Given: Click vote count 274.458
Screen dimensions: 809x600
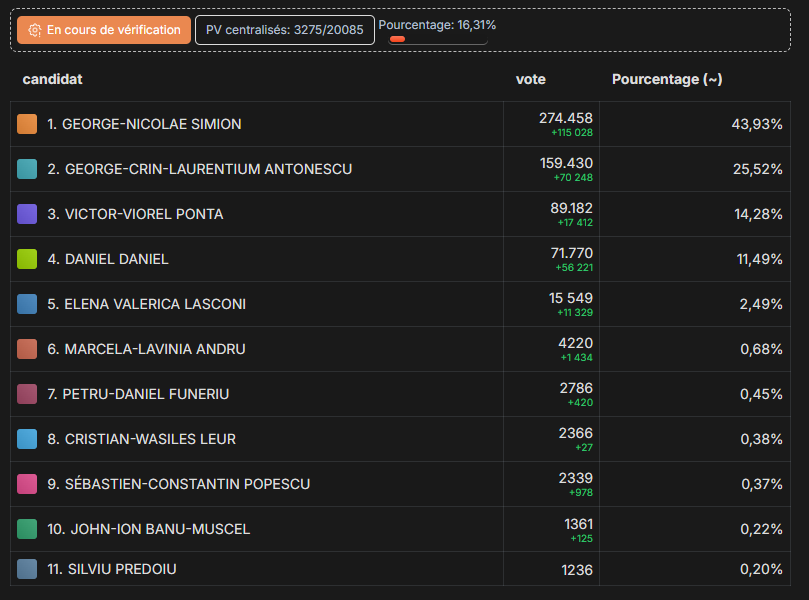Looking at the screenshot, I should point(565,118).
